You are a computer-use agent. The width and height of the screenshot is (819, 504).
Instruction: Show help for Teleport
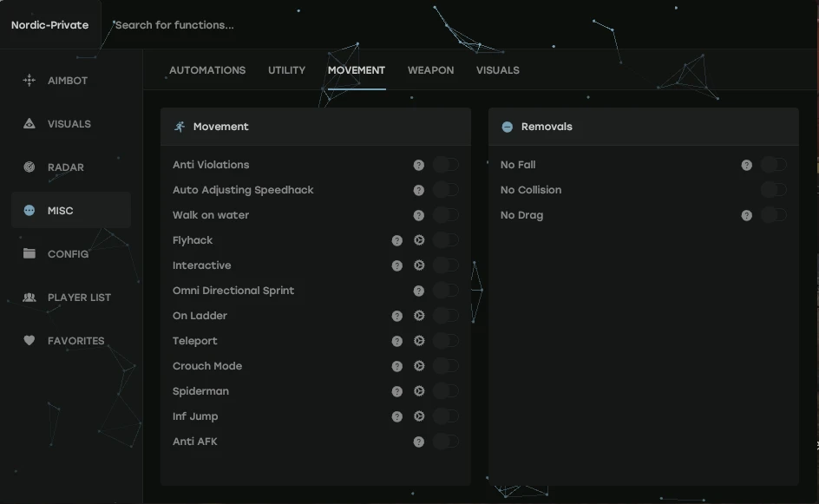397,341
